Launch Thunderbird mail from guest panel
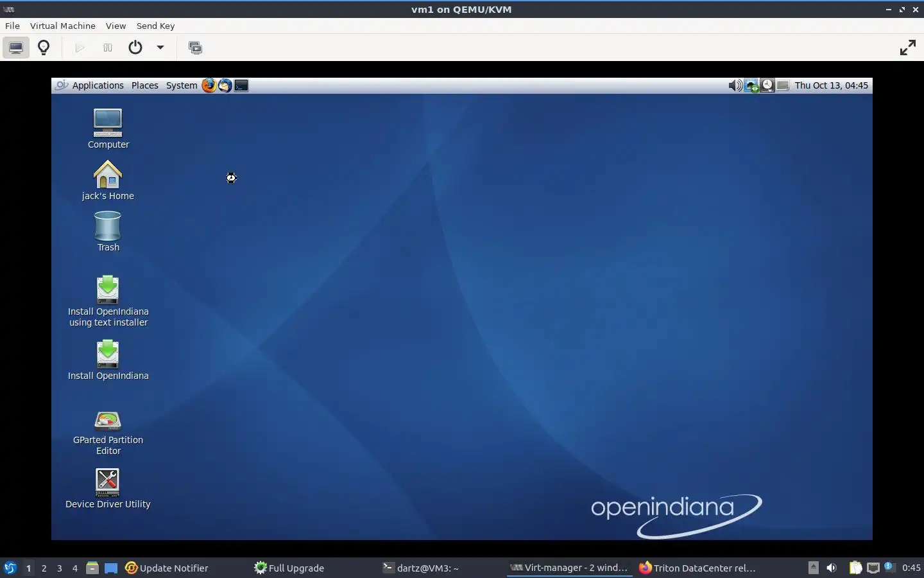Viewport: 924px width, 578px height. (225, 85)
